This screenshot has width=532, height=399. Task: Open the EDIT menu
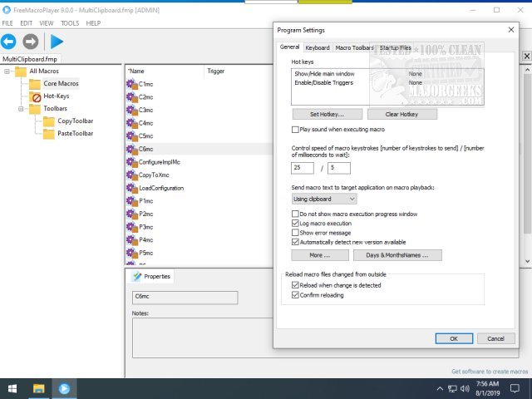[26, 23]
